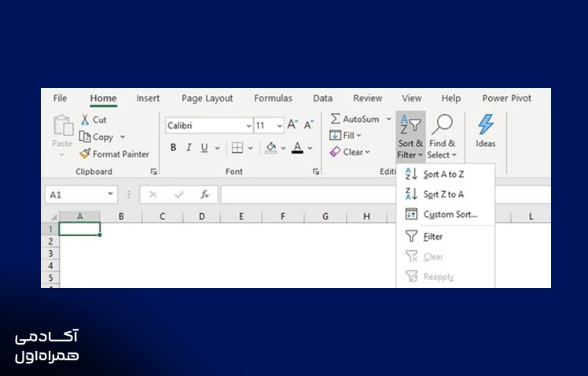Click the Name Box showing A1

(x=81, y=194)
